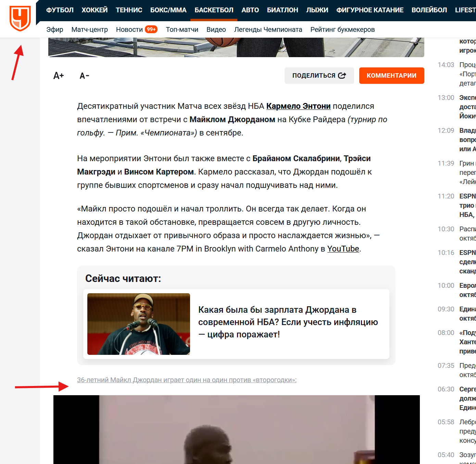Open Jordan thumbnail in Сейчас читают block

pos(139,324)
